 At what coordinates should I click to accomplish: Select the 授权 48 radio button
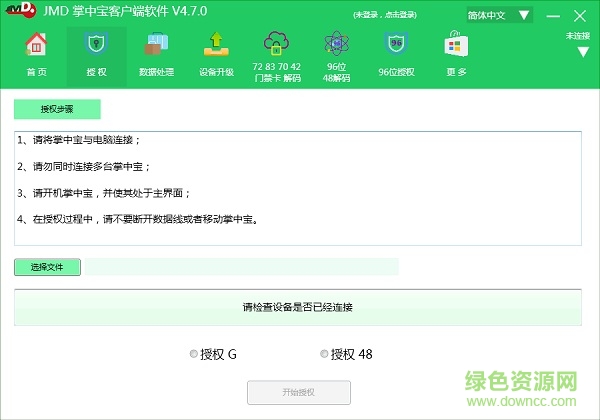tap(324, 354)
